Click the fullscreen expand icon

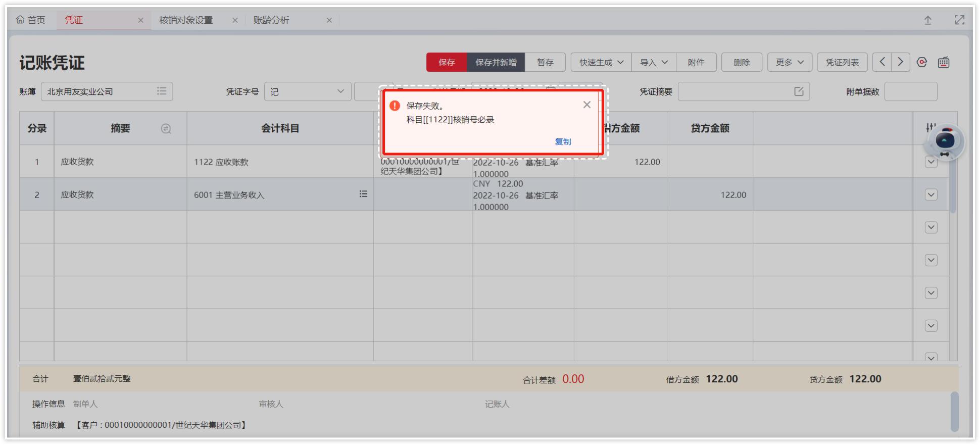[959, 20]
